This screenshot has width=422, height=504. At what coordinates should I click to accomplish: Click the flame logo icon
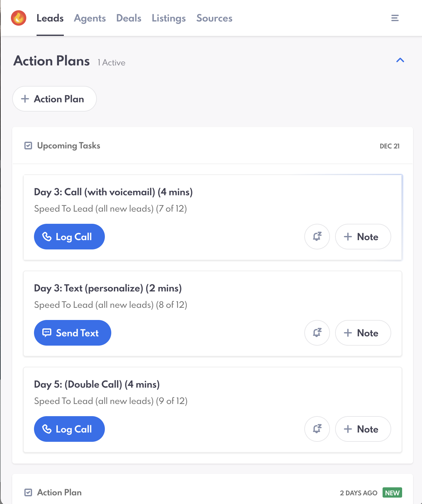click(19, 18)
